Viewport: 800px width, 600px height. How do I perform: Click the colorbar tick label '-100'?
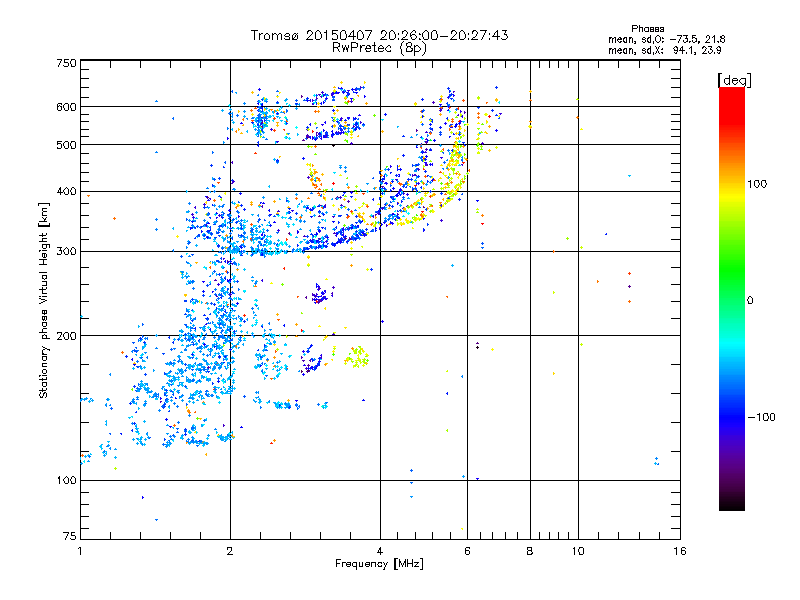[x=761, y=417]
